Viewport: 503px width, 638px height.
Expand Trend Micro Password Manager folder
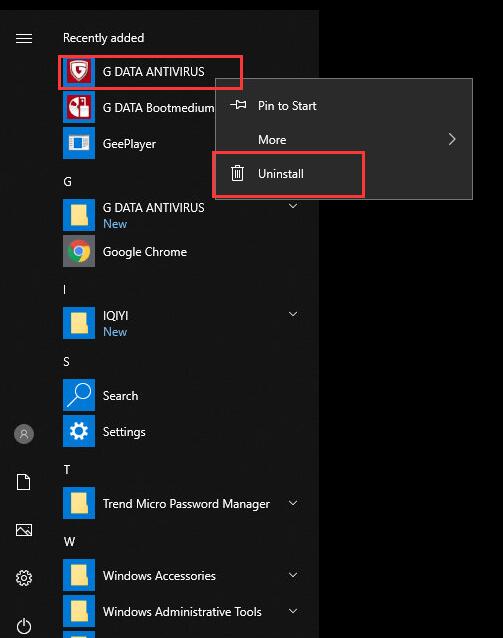pyautogui.click(x=293, y=503)
